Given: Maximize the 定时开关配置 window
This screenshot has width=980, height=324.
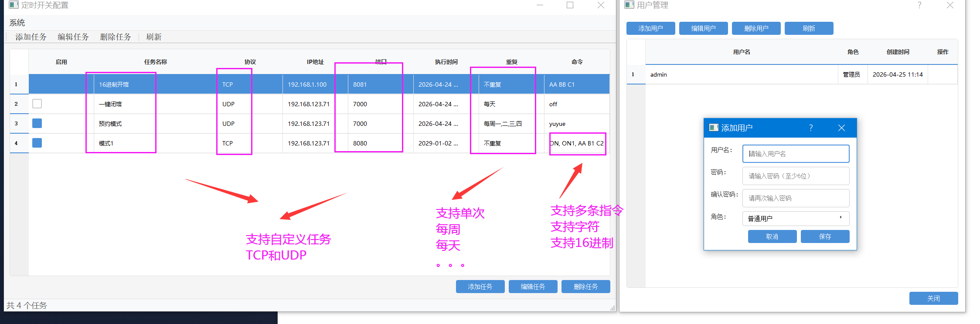Looking at the screenshot, I should (570, 5).
